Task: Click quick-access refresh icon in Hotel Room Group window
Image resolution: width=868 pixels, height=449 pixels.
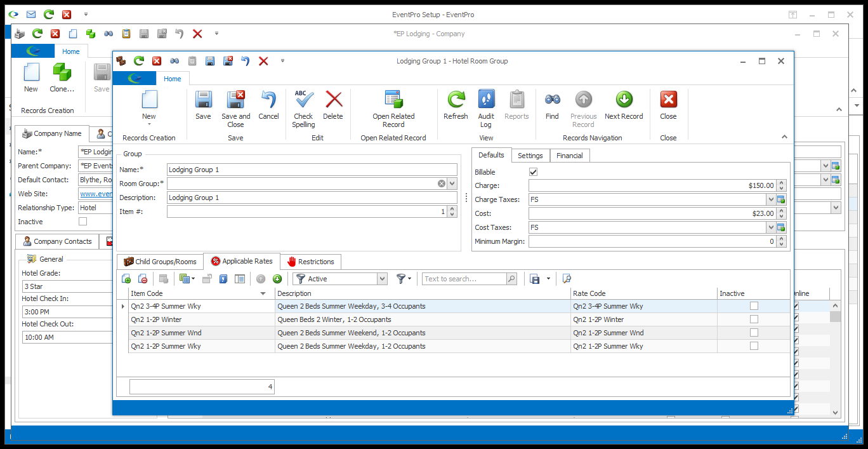Action: (x=139, y=61)
